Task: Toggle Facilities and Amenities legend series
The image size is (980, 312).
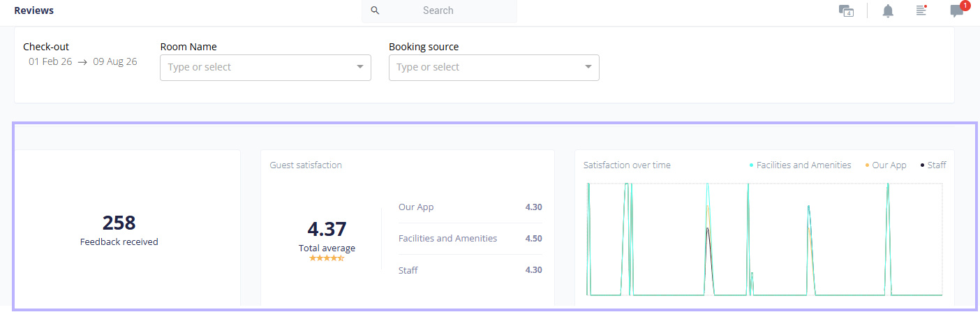Action: coord(800,165)
